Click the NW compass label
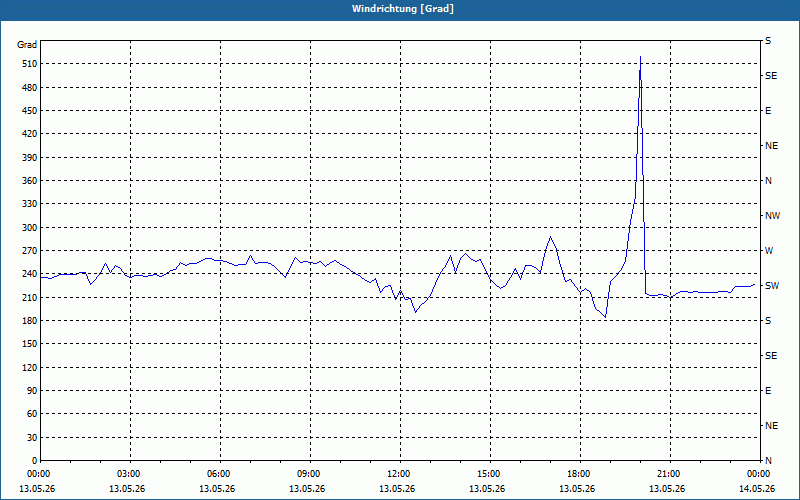 coord(772,216)
